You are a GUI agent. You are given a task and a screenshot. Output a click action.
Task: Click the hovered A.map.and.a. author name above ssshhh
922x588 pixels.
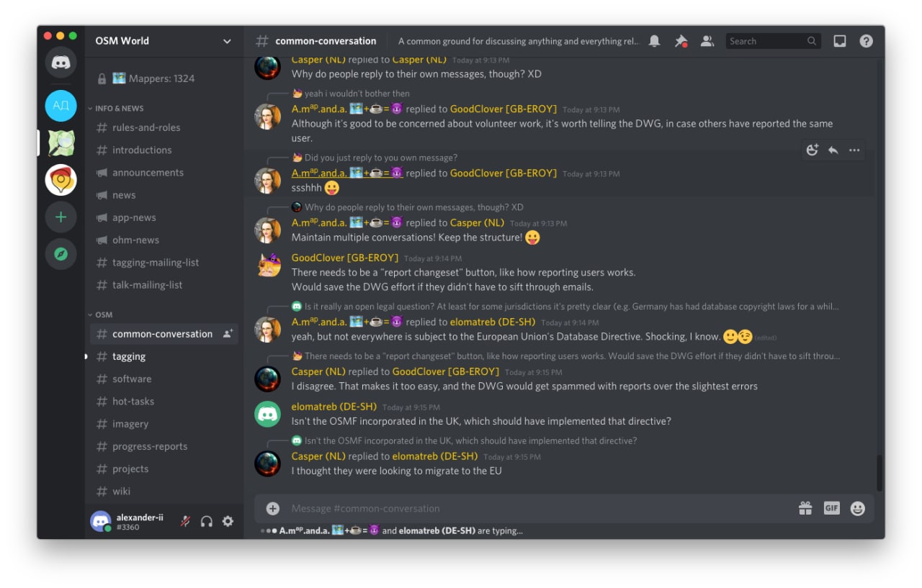[347, 173]
